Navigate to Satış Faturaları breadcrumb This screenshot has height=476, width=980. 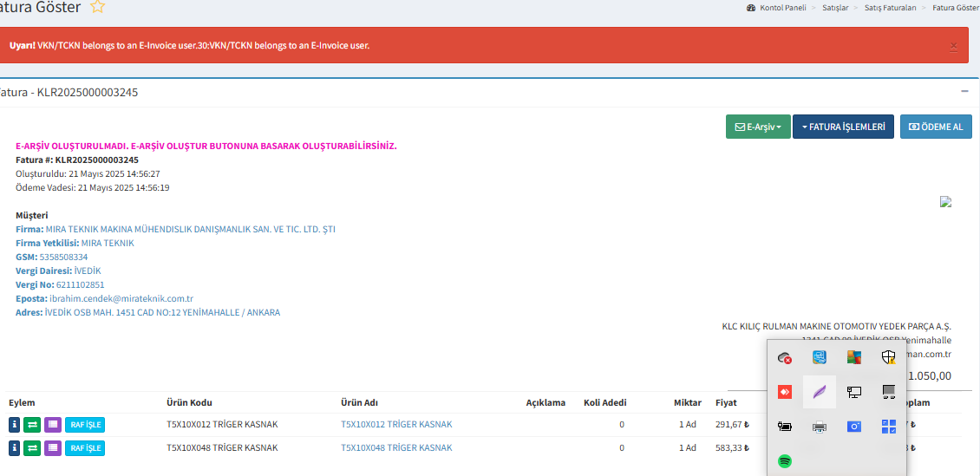tap(890, 8)
